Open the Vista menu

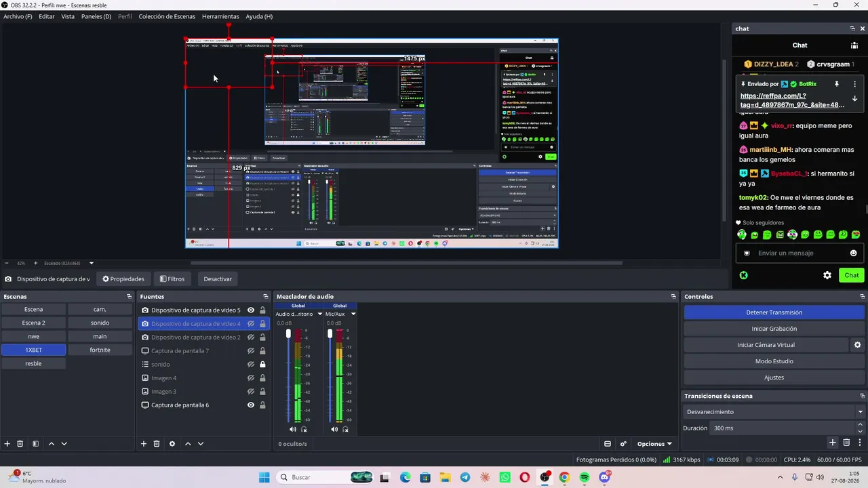tap(68, 16)
